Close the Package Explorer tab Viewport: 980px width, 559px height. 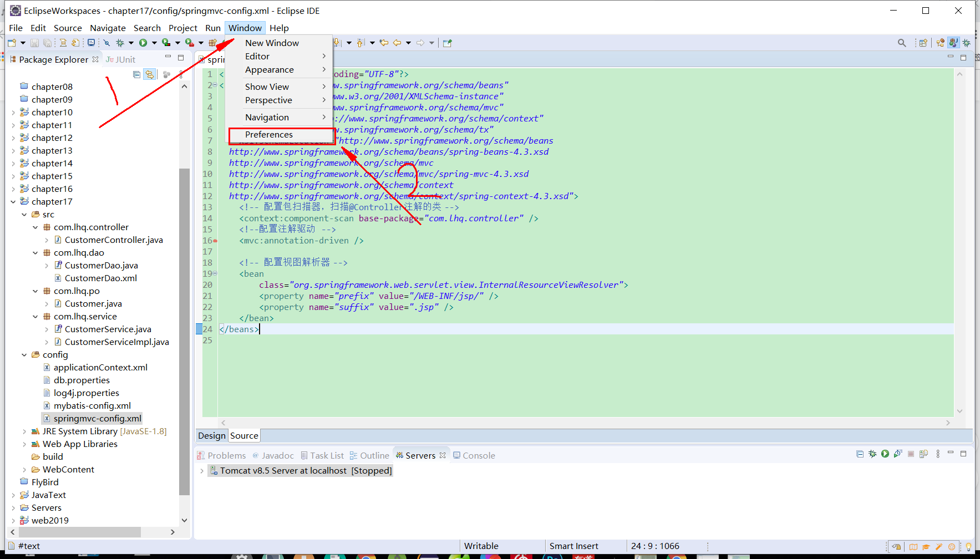(95, 59)
